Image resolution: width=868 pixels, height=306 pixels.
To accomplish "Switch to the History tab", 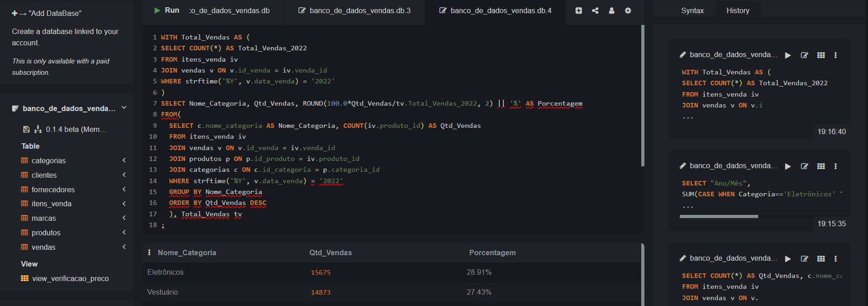I will point(738,10).
